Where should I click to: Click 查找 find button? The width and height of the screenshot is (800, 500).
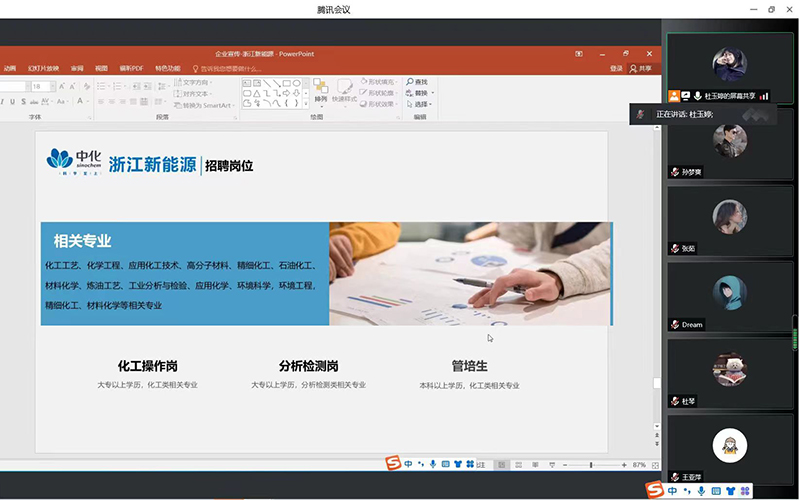coord(417,82)
